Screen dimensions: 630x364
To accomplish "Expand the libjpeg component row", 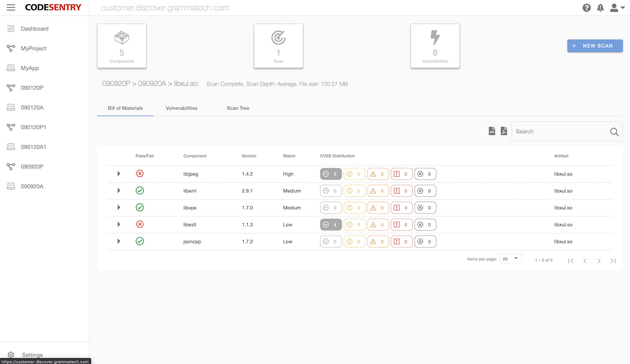I will (x=119, y=174).
